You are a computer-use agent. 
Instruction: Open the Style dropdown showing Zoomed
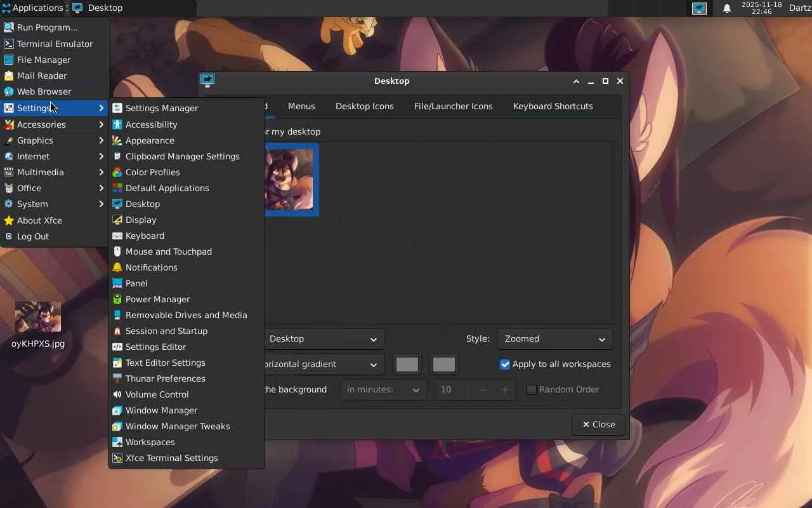pos(555,339)
